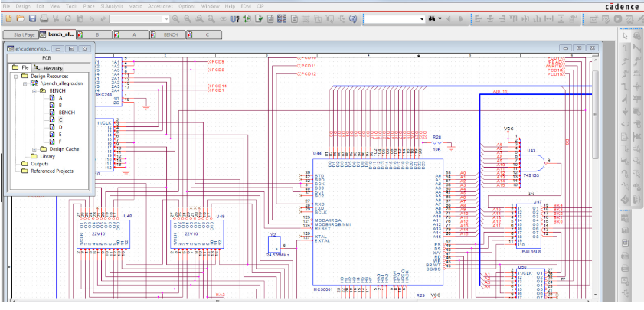
Task: Collapse the .\bench_allegro.dsn tree node
Action: [25, 83]
